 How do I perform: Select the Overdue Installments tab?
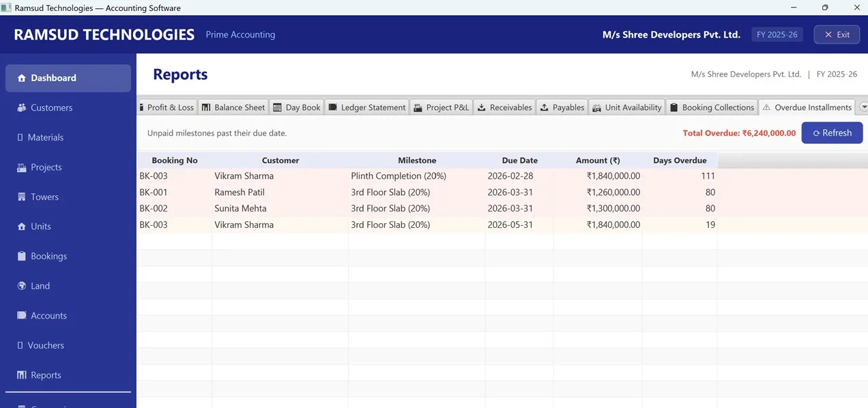[807, 107]
